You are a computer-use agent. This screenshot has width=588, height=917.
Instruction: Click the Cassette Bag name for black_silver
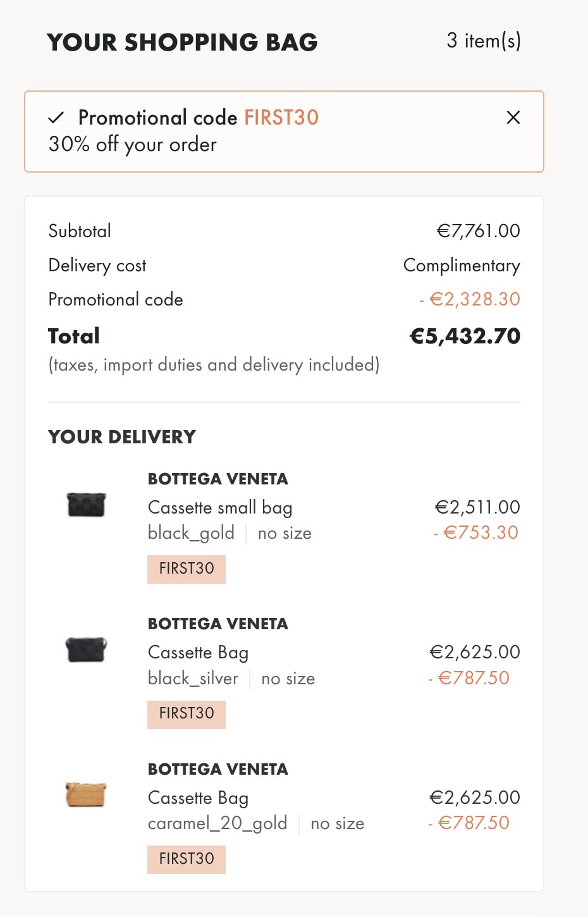[198, 653]
